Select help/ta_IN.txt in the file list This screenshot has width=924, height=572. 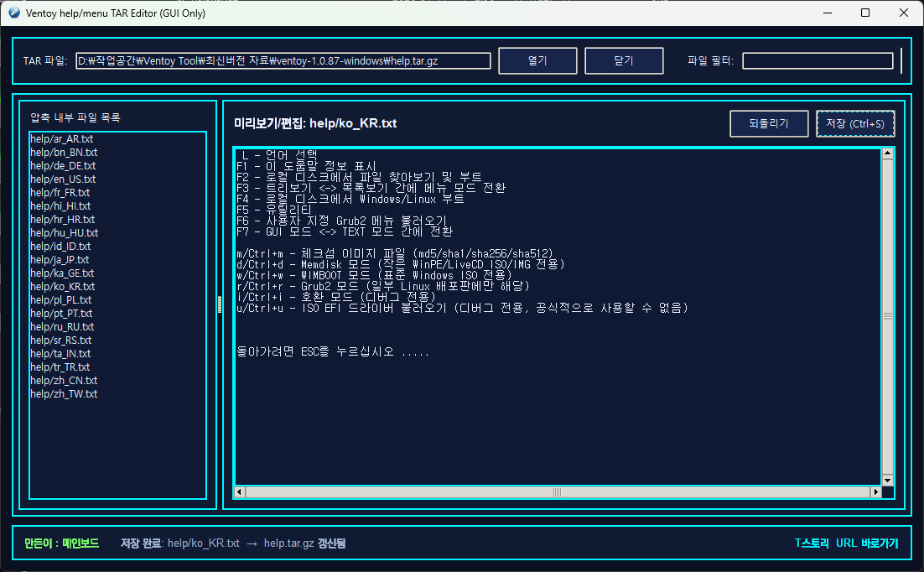[60, 354]
